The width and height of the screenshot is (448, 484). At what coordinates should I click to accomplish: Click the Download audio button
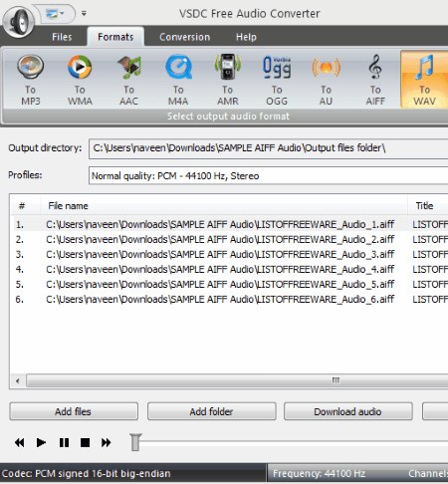pos(348,411)
